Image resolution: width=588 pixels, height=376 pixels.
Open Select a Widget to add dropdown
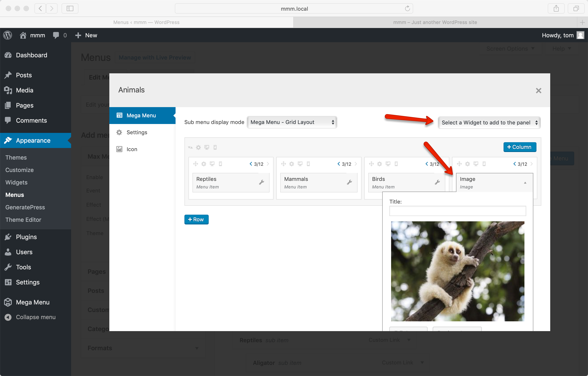[489, 123]
